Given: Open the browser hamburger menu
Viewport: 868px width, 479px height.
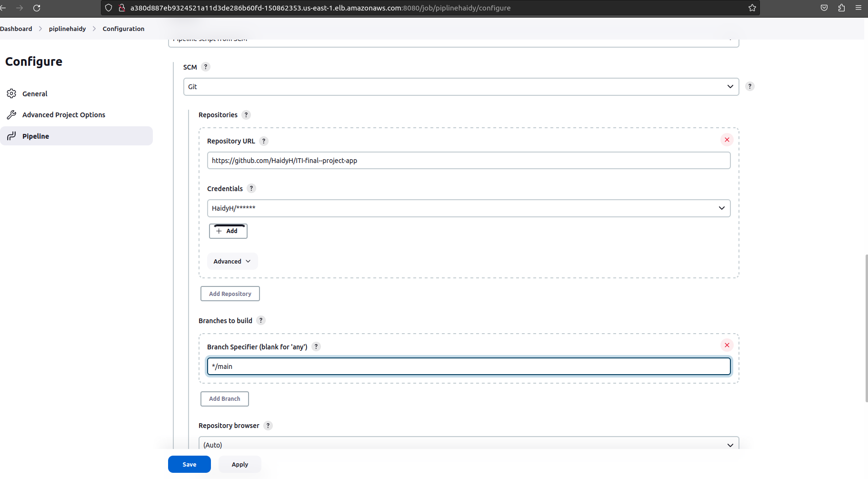Looking at the screenshot, I should point(858,8).
